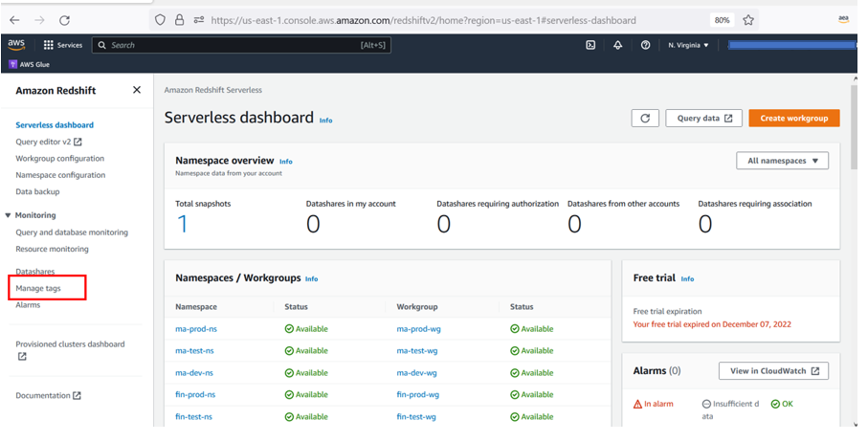Click inside the AWS console search box
Screen dimensions: 868x442
tap(241, 45)
